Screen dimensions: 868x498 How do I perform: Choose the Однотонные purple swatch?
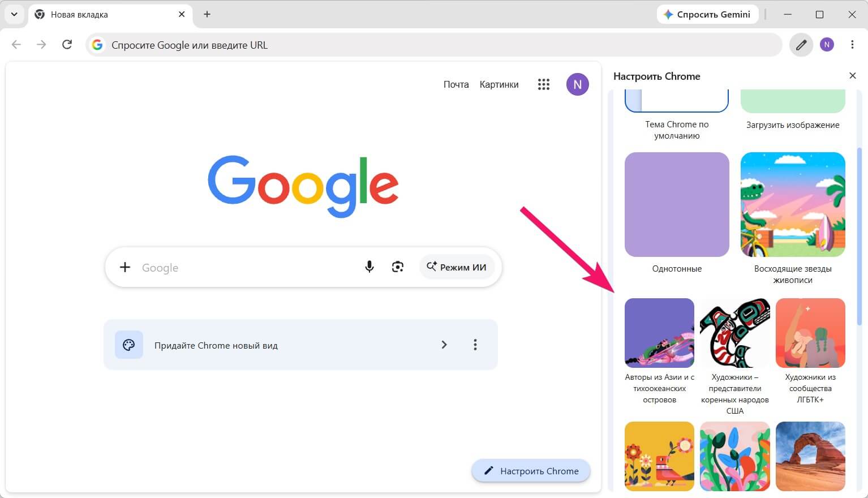[677, 204]
